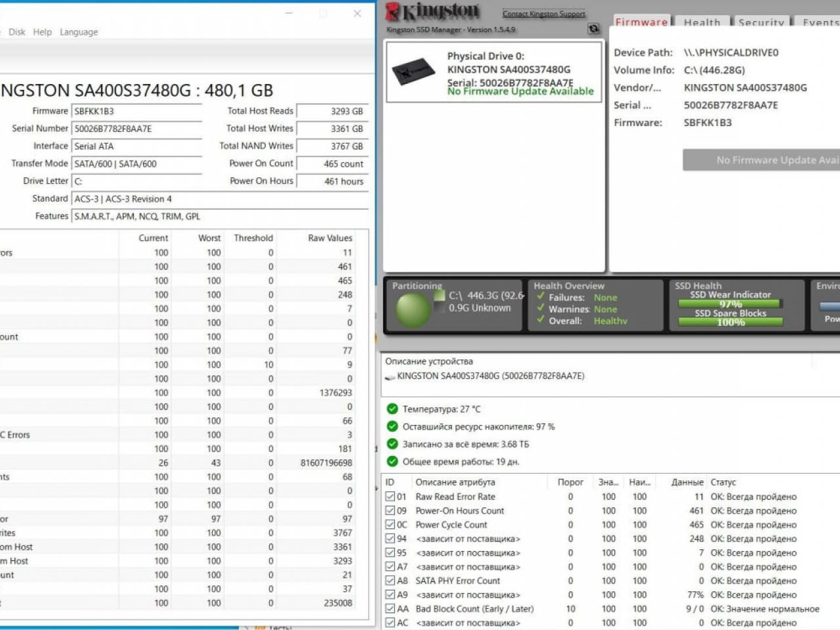840x630 pixels.
Task: Click the green partition sphere chart
Action: [x=413, y=310]
